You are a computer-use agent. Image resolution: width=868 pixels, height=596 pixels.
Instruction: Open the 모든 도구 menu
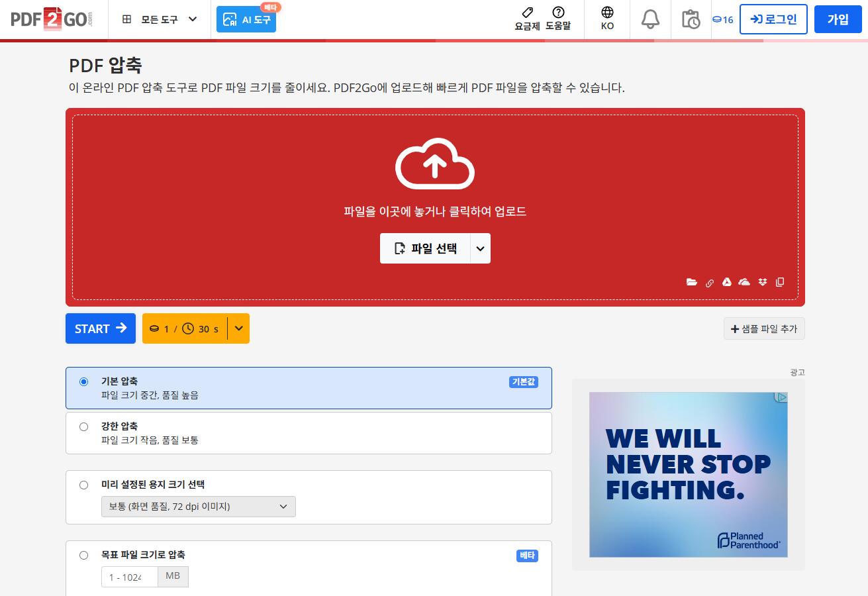(159, 19)
